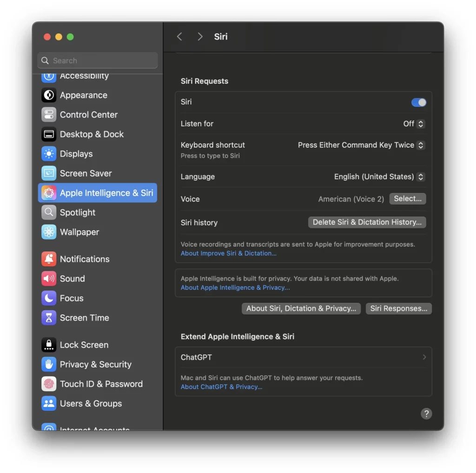The image size is (476, 473).
Task: Select the Control Center sidebar icon
Action: tap(48, 115)
